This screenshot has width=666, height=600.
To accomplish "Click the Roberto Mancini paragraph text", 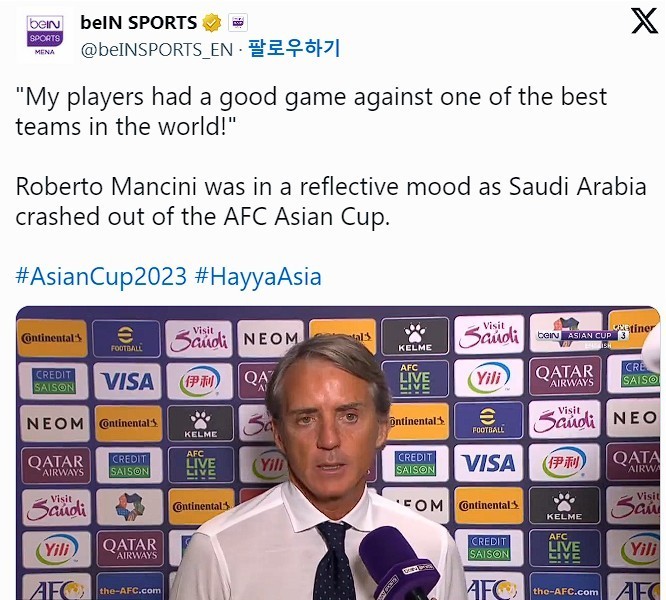I will coord(330,202).
